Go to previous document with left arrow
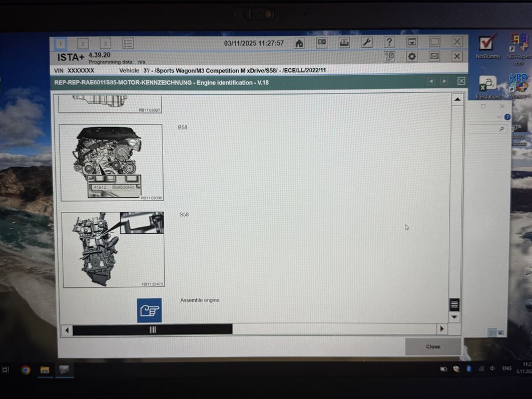 point(431,81)
